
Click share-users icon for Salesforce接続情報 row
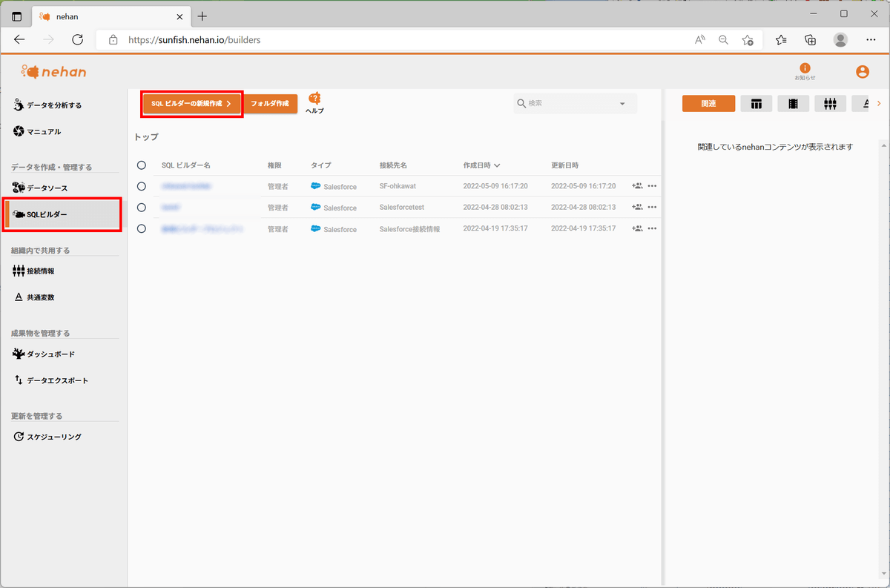click(637, 228)
